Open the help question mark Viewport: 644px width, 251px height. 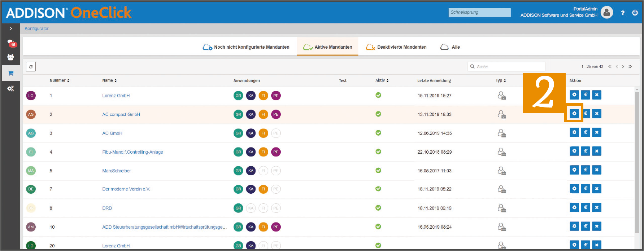pyautogui.click(x=623, y=13)
